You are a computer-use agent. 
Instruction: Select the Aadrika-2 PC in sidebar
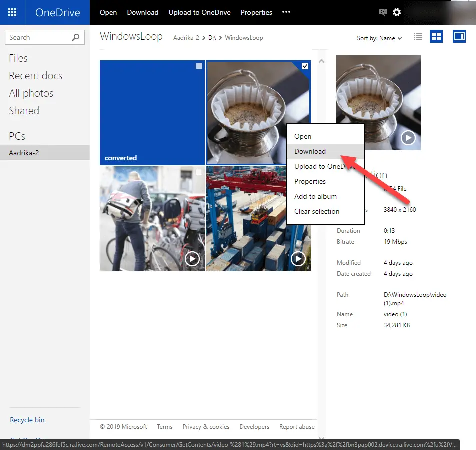pyautogui.click(x=45, y=153)
